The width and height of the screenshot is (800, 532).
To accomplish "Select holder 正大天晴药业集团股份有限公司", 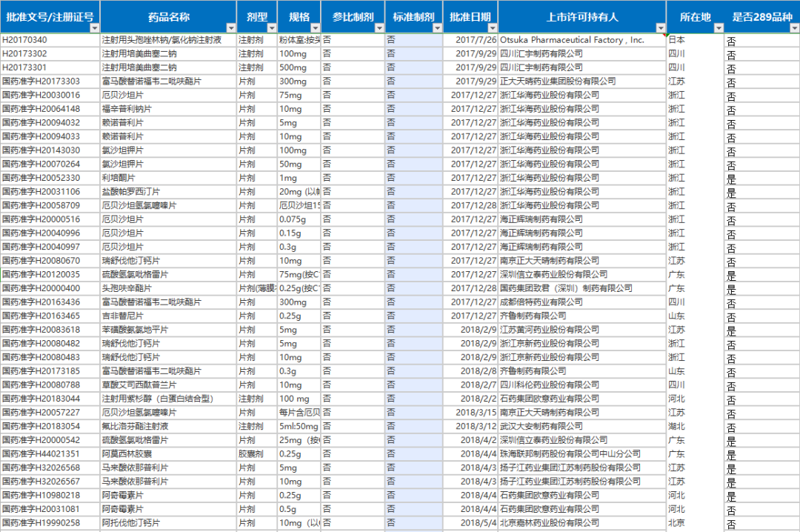I will pos(582,82).
